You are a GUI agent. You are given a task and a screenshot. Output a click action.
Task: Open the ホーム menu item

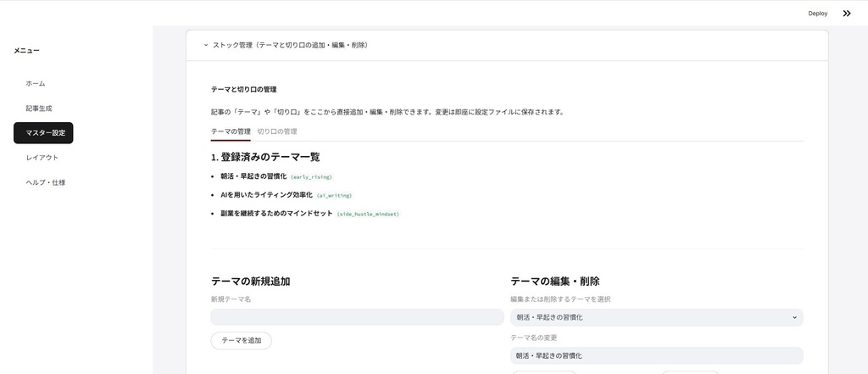point(36,84)
